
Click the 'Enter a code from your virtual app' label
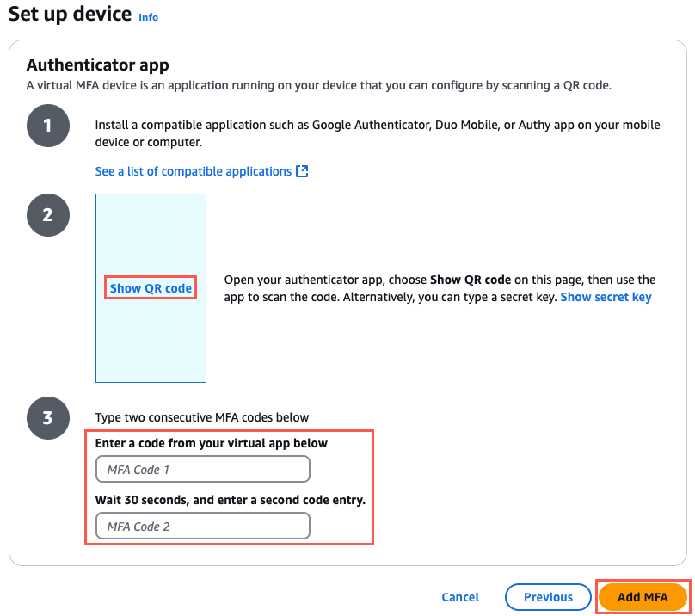point(212,444)
